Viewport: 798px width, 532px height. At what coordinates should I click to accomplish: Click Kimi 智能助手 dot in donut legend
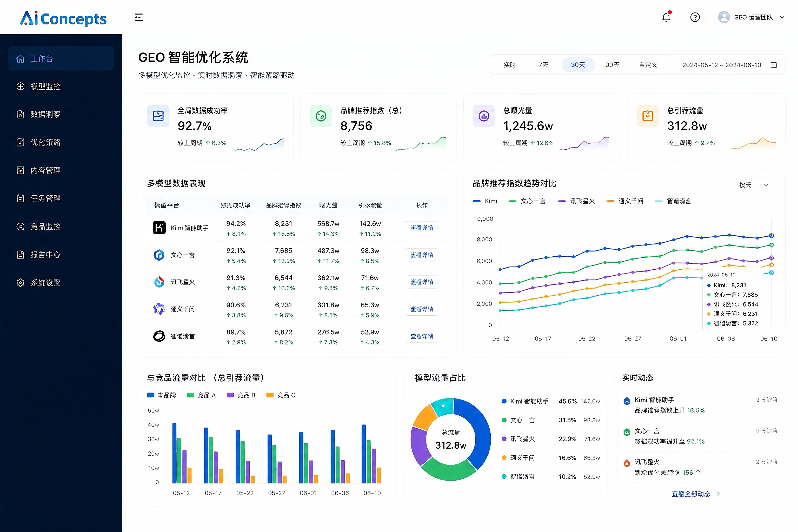504,401
